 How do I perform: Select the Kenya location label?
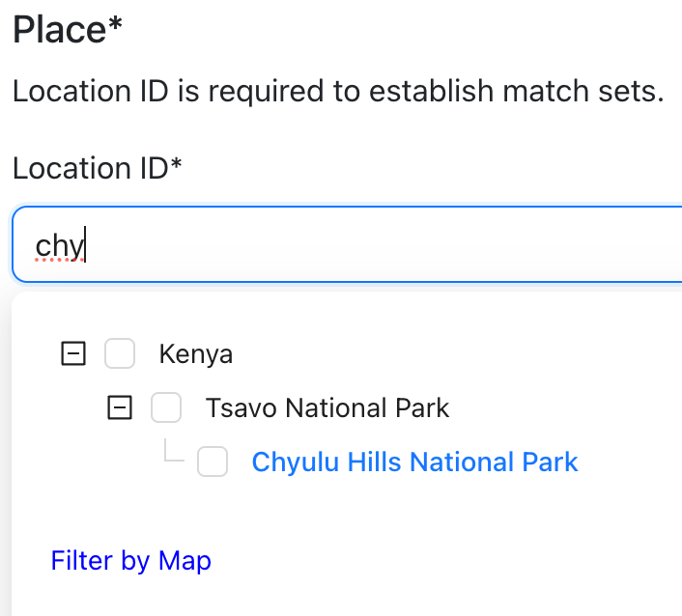(x=196, y=354)
